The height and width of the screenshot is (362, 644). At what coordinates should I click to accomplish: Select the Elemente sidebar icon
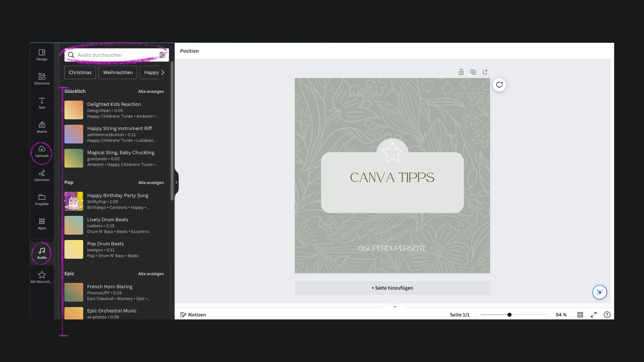[x=42, y=79]
